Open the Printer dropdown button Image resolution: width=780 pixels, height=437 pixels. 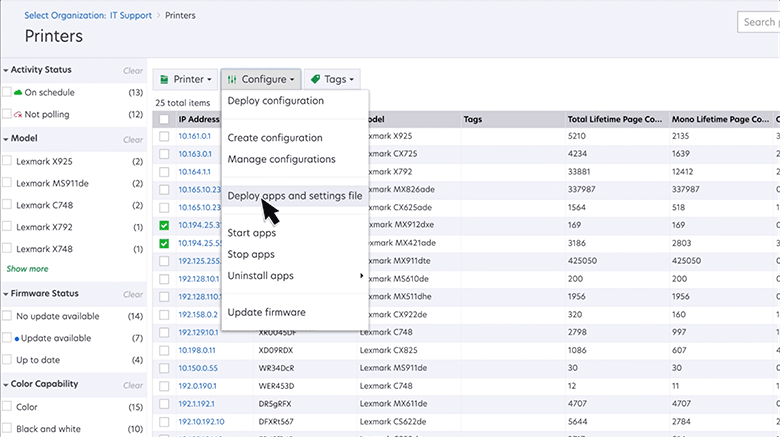pos(184,79)
